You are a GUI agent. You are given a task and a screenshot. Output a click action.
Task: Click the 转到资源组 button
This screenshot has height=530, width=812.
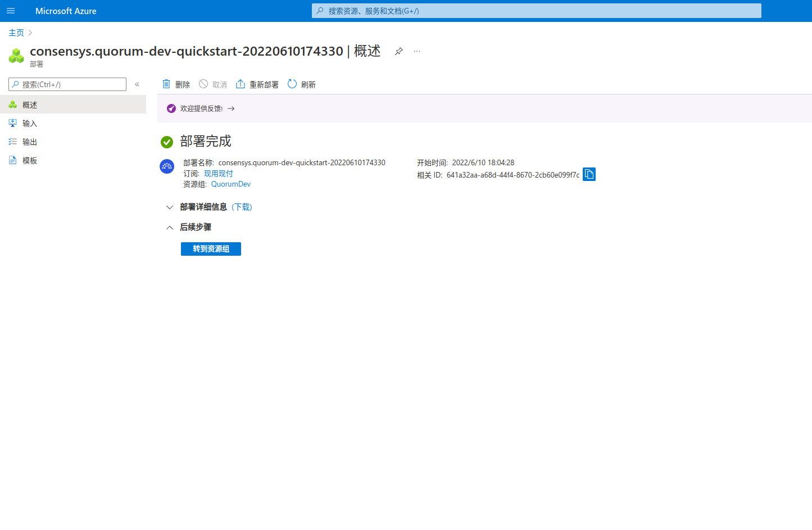point(211,249)
